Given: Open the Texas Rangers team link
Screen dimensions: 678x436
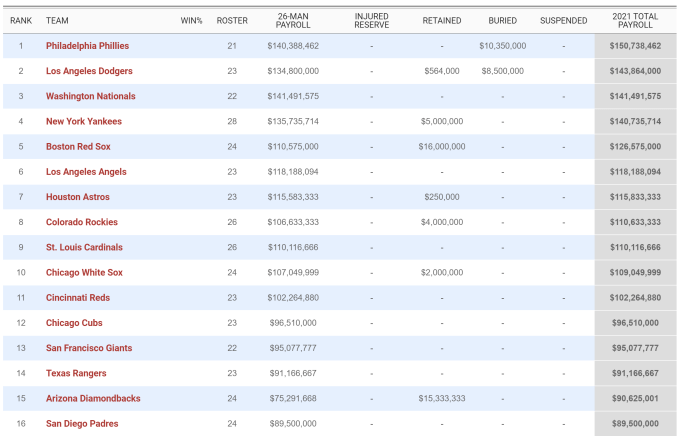Looking at the screenshot, I should [x=76, y=373].
